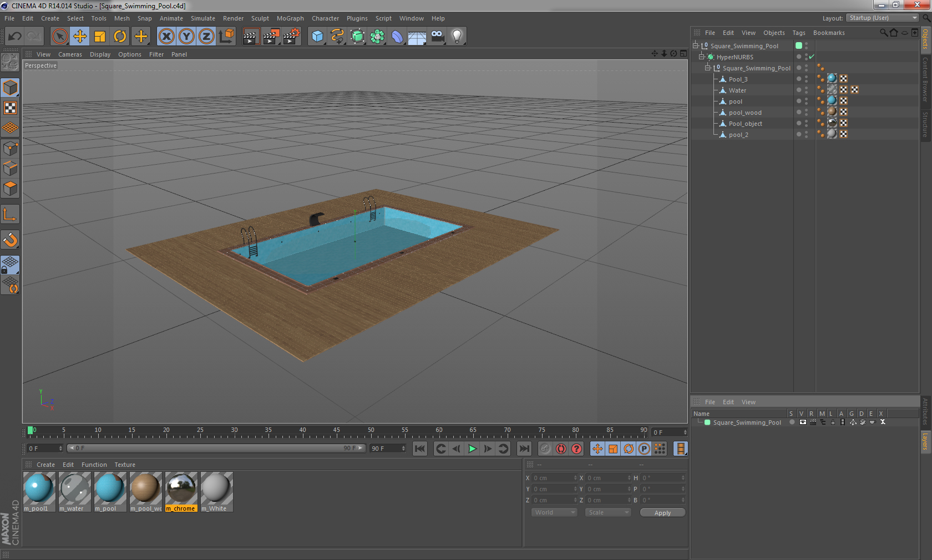Open the Sculpt menu

click(260, 18)
